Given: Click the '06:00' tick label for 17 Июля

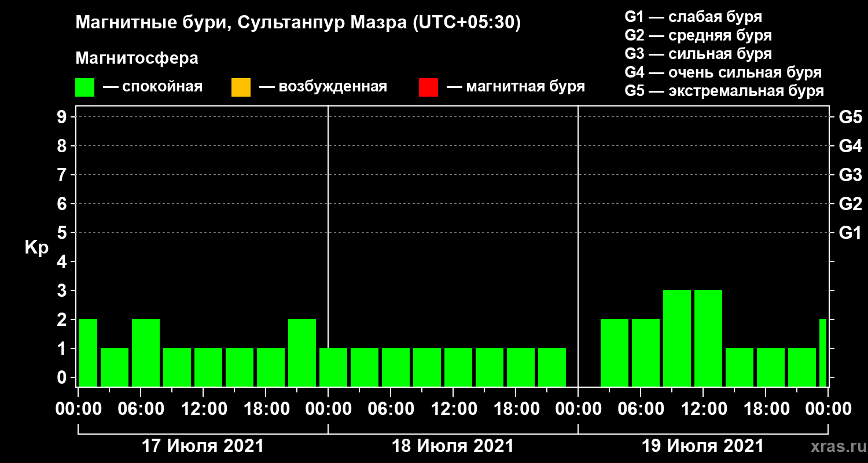Looking at the screenshot, I should coord(141,409).
